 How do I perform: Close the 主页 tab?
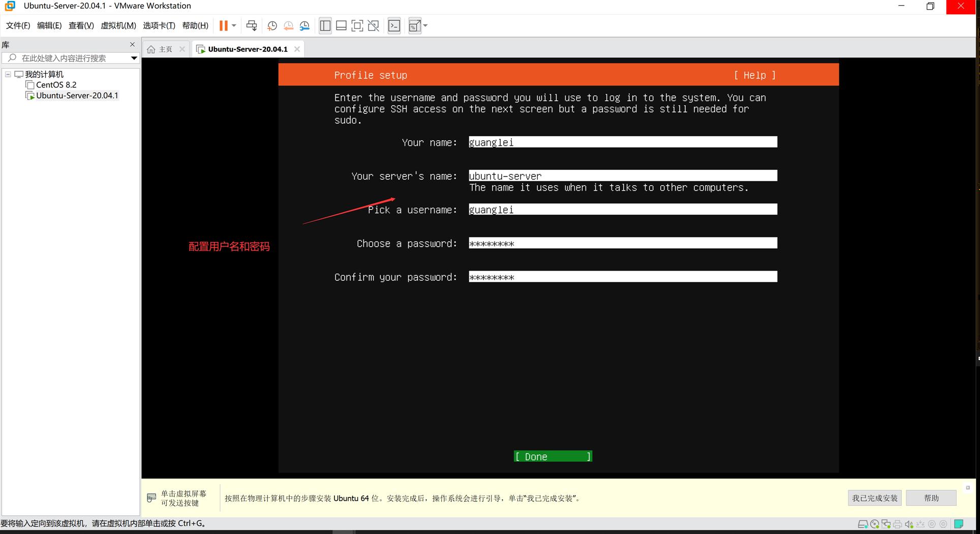click(x=182, y=49)
